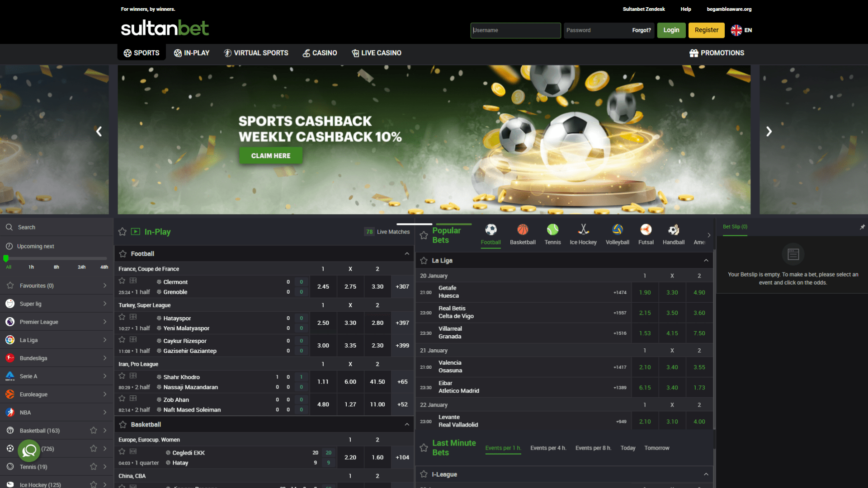The height and width of the screenshot is (488, 868).
Task: Open the Forgot? password link
Action: [x=642, y=30]
